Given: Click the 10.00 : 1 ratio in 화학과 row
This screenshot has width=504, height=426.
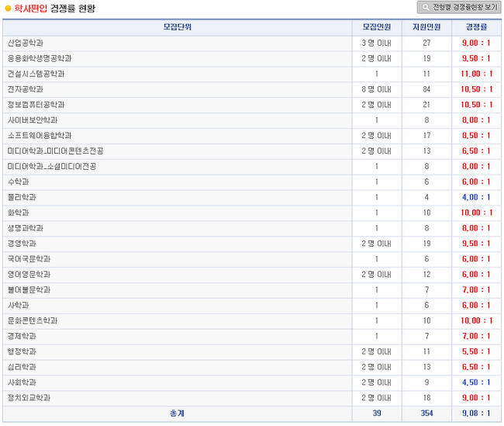Looking at the screenshot, I should pos(476,213).
